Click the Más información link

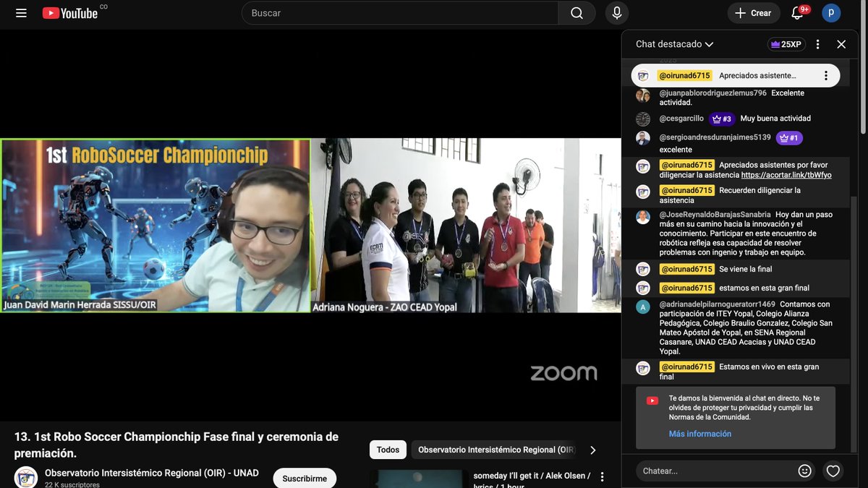tap(699, 434)
